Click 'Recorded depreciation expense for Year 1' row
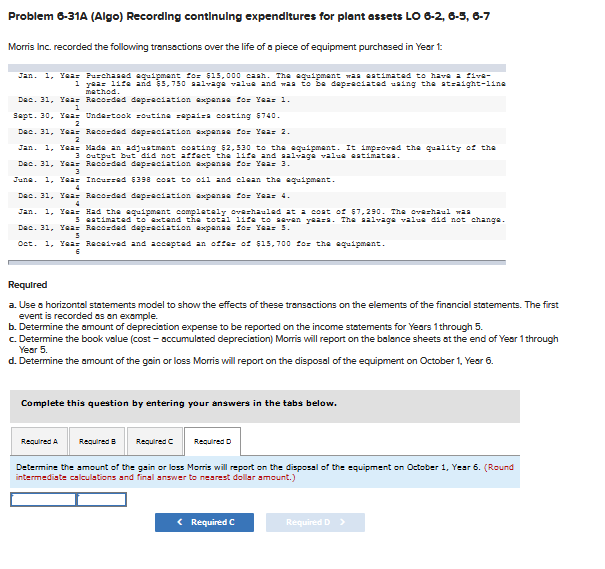The image size is (605, 569). tap(257, 104)
